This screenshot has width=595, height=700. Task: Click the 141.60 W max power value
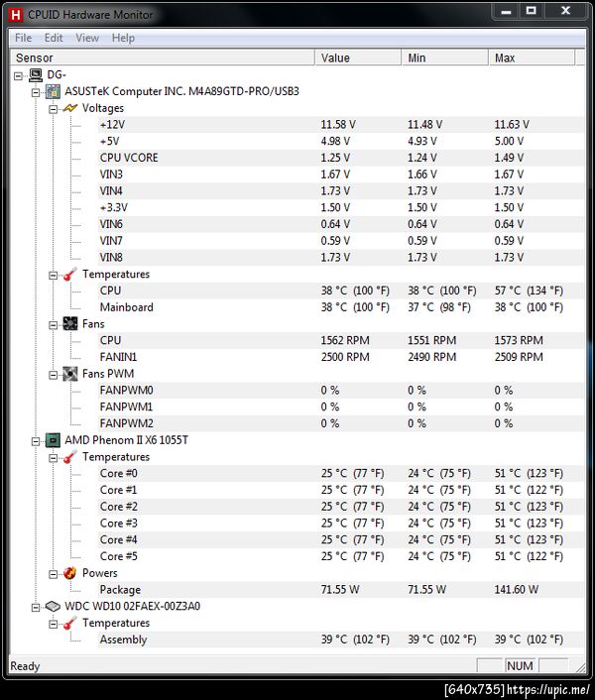(x=517, y=590)
